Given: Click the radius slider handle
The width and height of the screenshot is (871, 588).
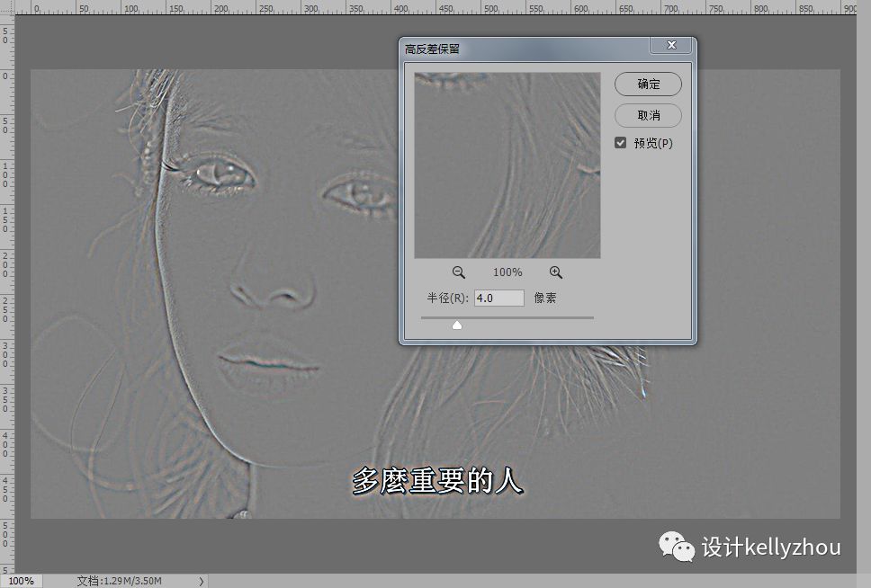Looking at the screenshot, I should (456, 325).
